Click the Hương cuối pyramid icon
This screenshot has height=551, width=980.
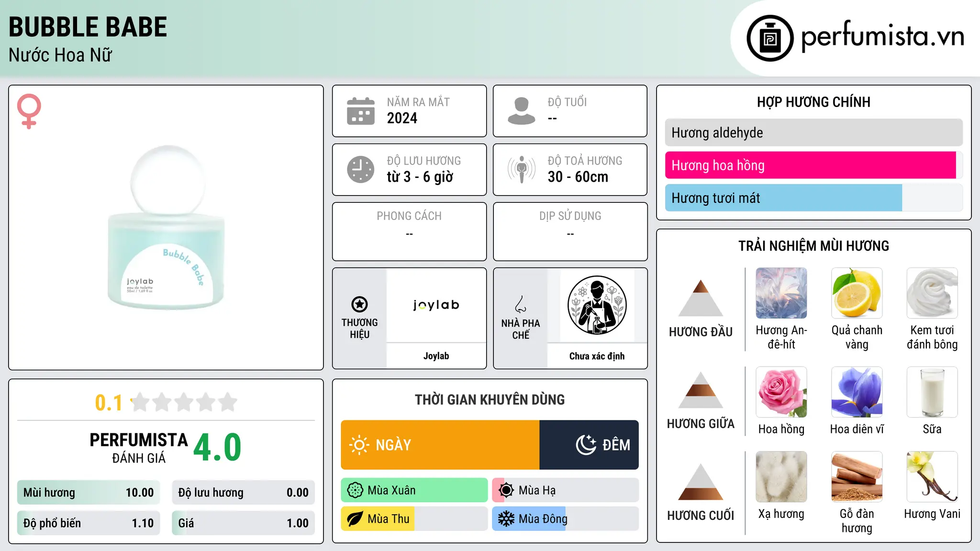point(701,482)
